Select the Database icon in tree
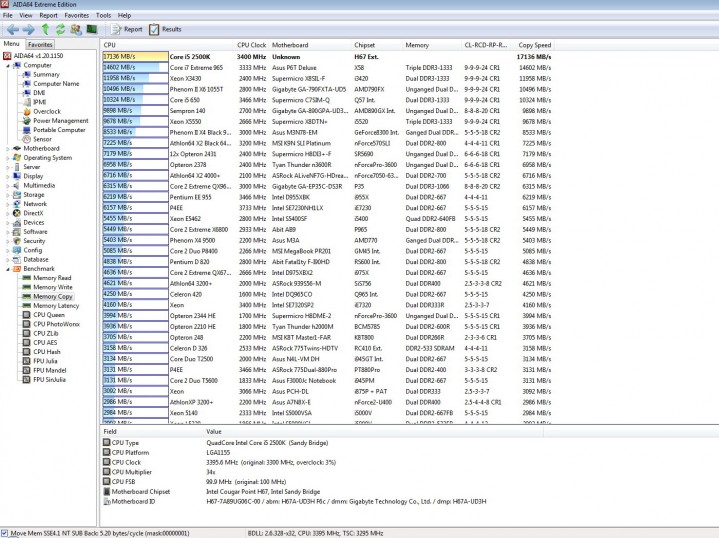 [x=17, y=260]
